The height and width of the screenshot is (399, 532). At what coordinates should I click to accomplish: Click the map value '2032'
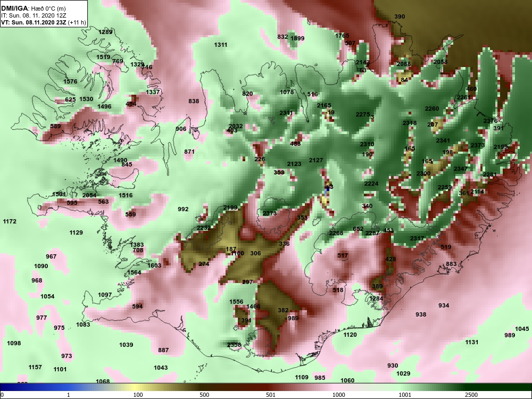click(236, 126)
